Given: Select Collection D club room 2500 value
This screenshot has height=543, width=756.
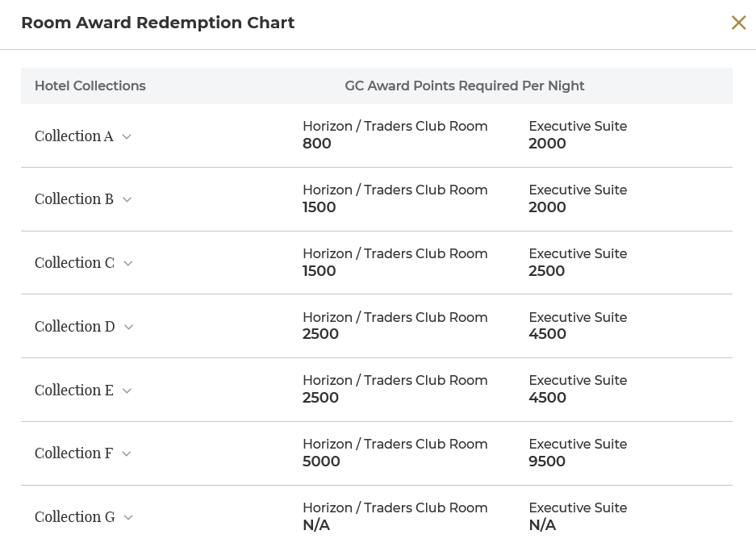Looking at the screenshot, I should coord(320,334).
